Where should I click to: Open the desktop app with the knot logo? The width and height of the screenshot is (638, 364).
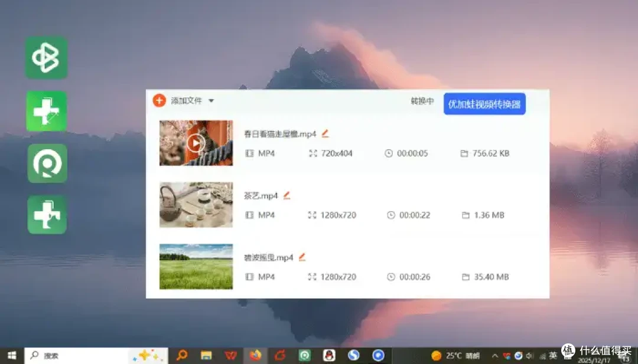pos(47,57)
